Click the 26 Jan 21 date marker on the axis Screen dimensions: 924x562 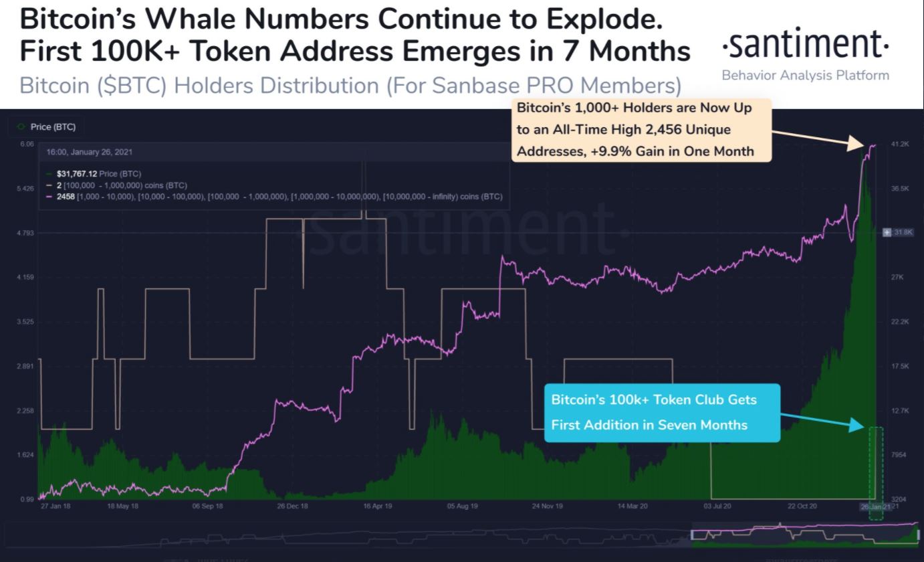point(875,507)
